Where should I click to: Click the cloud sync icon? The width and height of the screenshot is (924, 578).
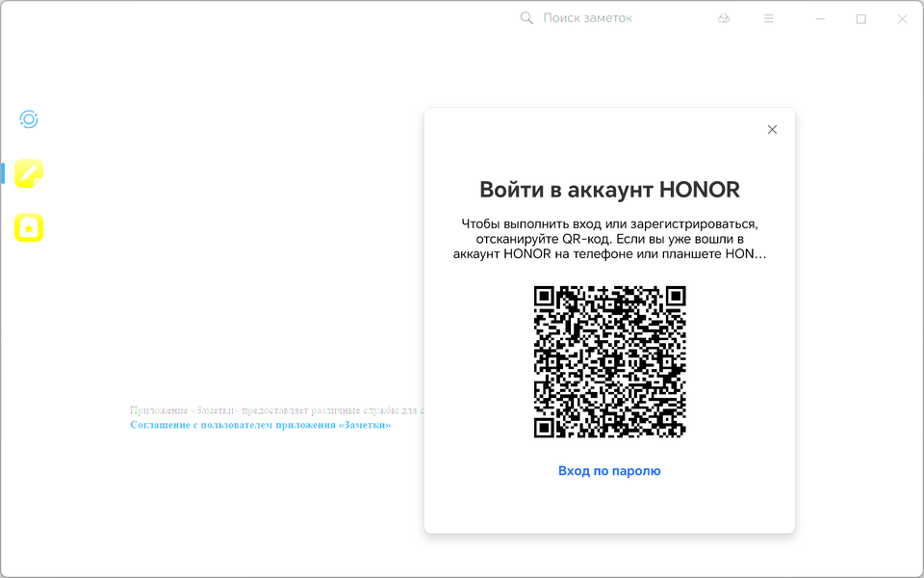tap(724, 19)
